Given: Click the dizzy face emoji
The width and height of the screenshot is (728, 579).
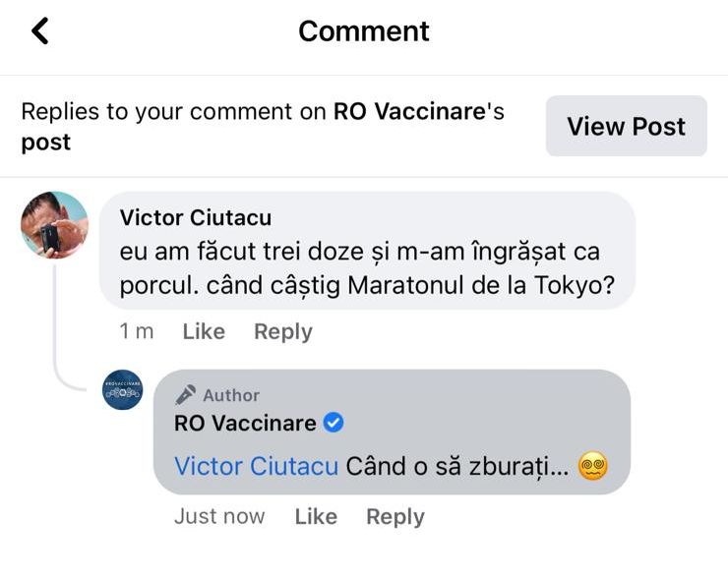Looking at the screenshot, I should (592, 465).
